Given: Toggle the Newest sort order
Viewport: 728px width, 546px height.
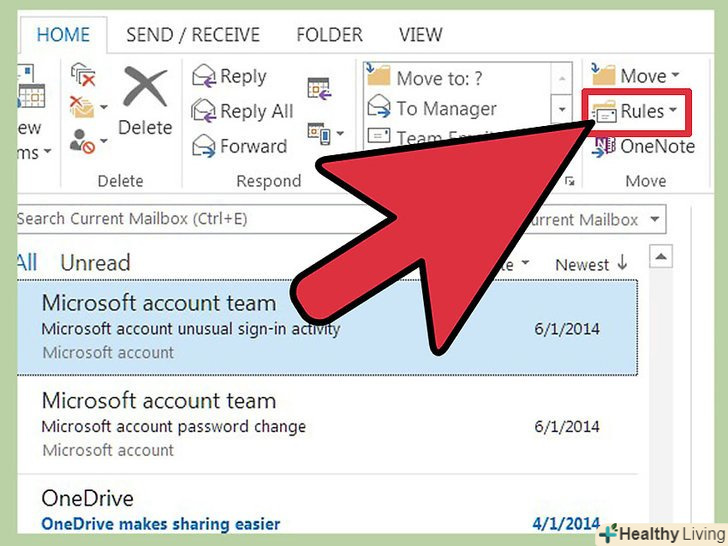Looking at the screenshot, I should coord(591,264).
